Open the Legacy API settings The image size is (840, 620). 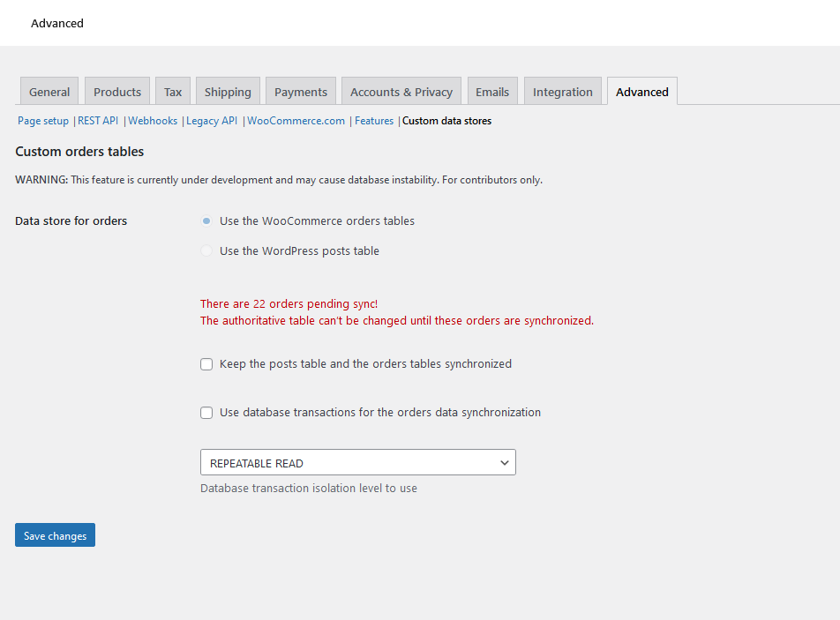(211, 120)
